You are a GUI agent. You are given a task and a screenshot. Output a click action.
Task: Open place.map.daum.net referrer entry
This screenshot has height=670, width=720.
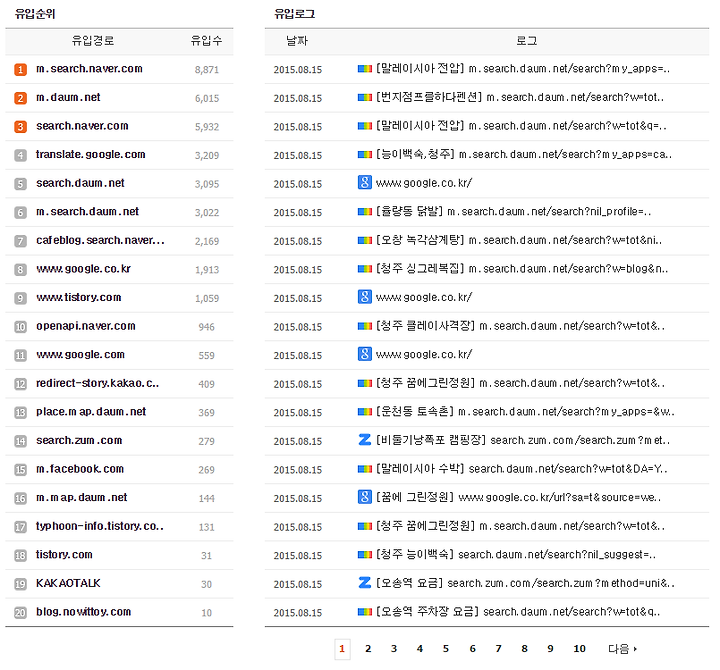(91, 412)
